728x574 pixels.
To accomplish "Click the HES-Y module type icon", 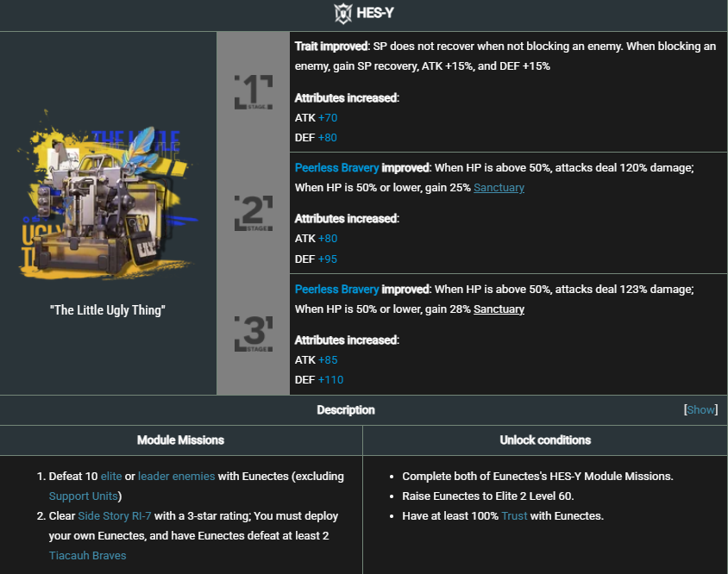I will pyautogui.click(x=343, y=13).
